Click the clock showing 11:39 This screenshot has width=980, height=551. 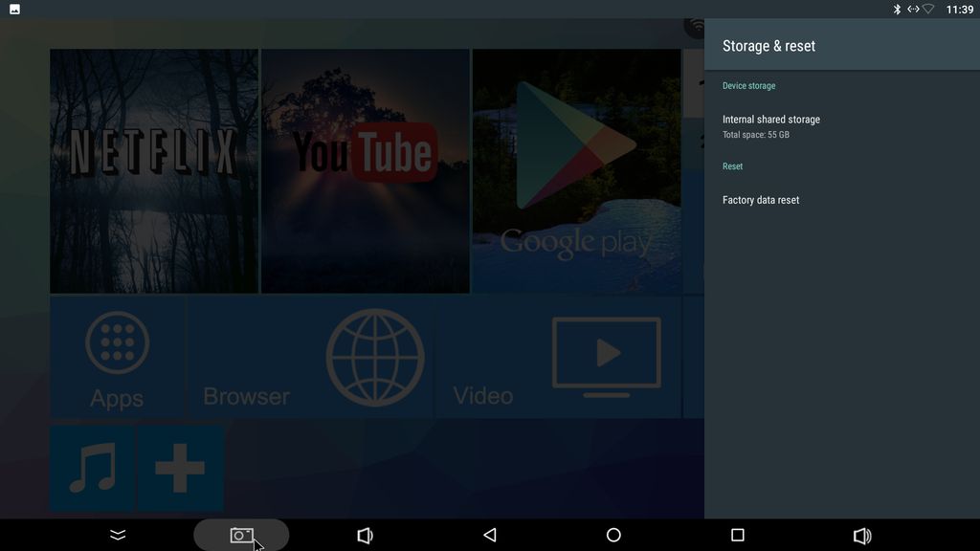pos(959,9)
